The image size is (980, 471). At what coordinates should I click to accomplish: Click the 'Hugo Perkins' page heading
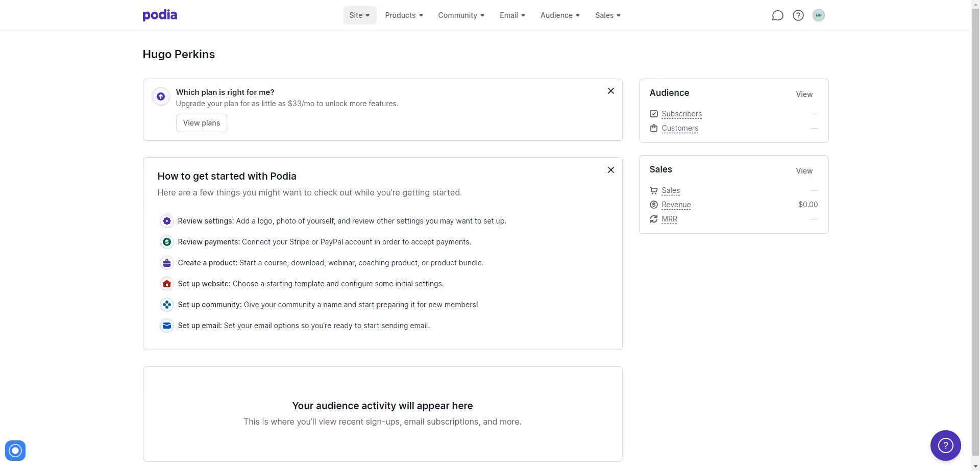coord(179,54)
